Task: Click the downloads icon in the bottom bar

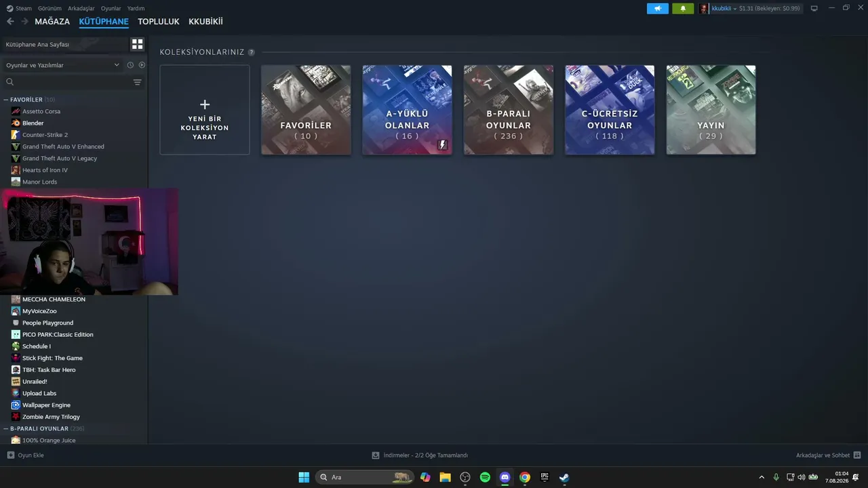Action: point(376,455)
